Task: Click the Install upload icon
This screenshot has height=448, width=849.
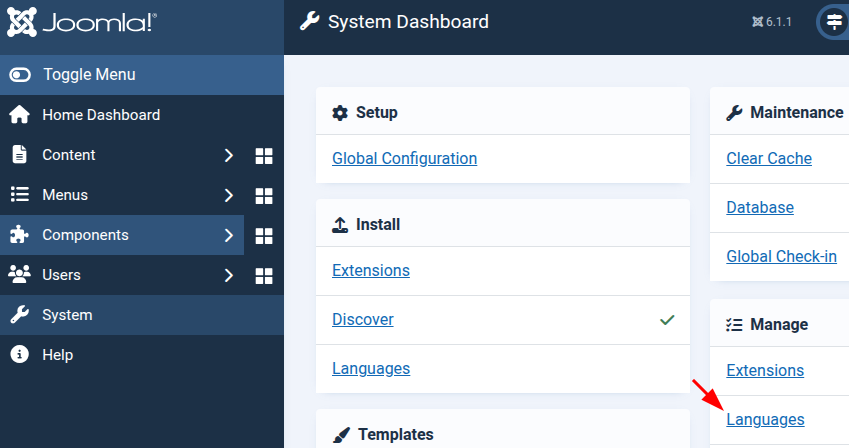Action: tap(340, 225)
